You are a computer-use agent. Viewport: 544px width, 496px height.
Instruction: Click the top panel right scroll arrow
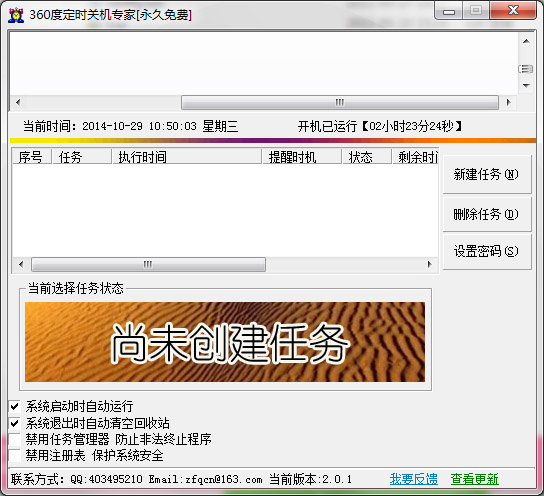pyautogui.click(x=509, y=102)
